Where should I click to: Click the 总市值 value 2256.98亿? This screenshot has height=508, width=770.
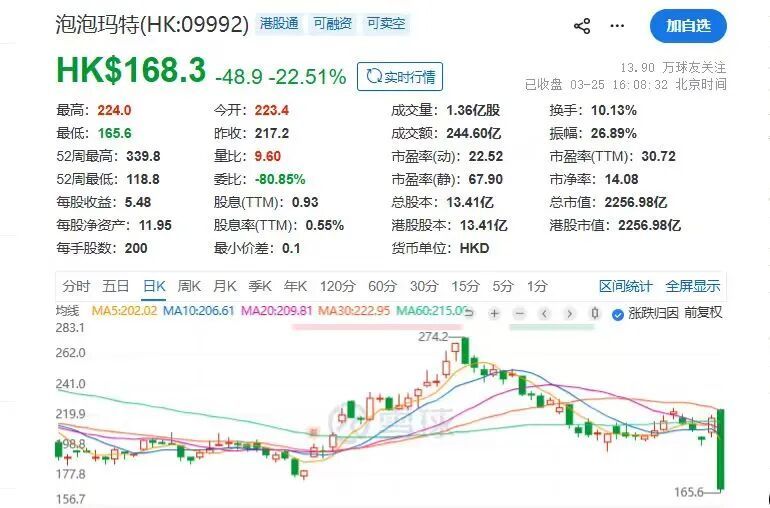(635, 202)
